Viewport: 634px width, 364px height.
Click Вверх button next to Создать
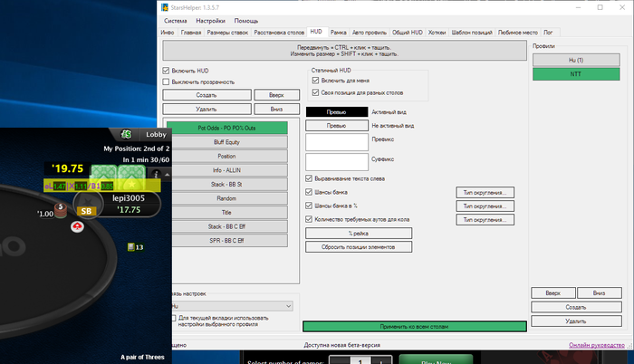click(x=276, y=95)
